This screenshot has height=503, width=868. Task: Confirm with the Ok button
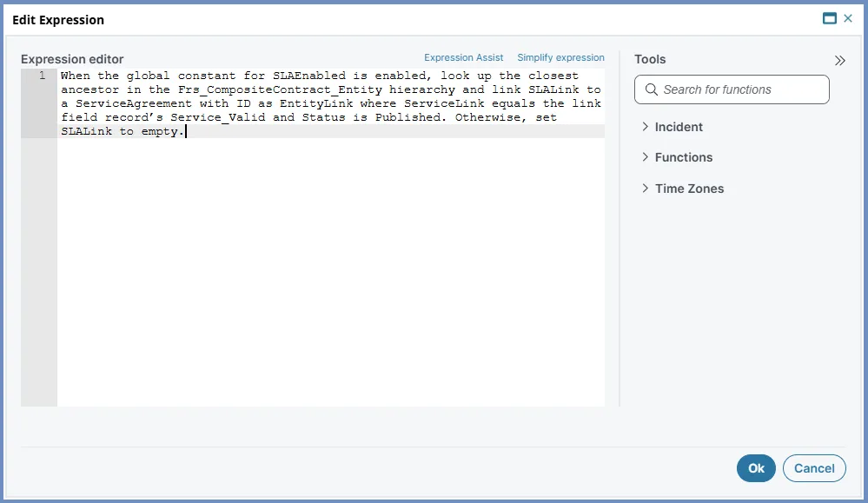point(756,468)
